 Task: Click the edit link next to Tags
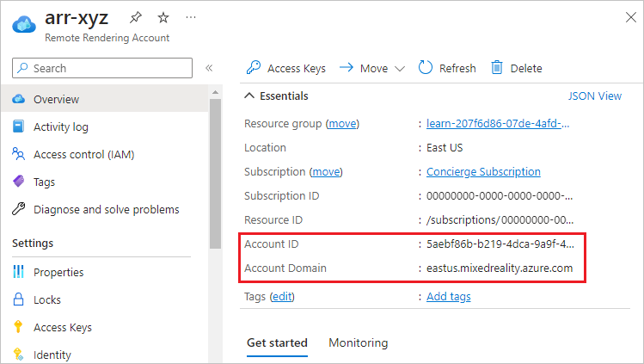tap(282, 297)
